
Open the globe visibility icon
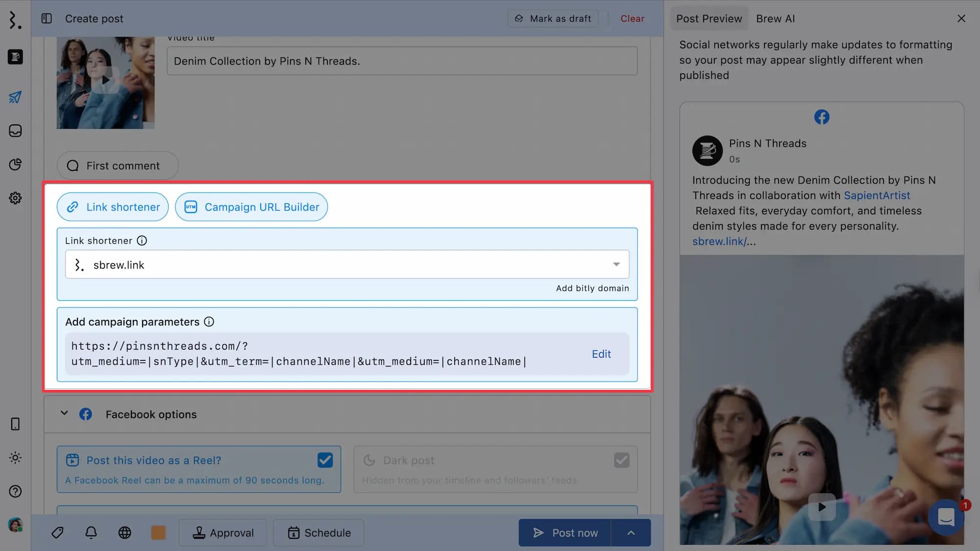(x=125, y=532)
